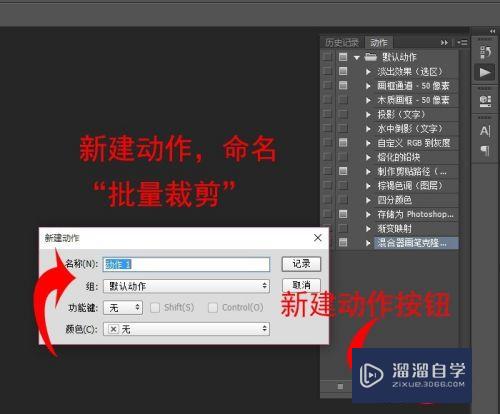This screenshot has width=500, height=414.
Task: Collapse the 默认动作 action set
Action: [357, 57]
